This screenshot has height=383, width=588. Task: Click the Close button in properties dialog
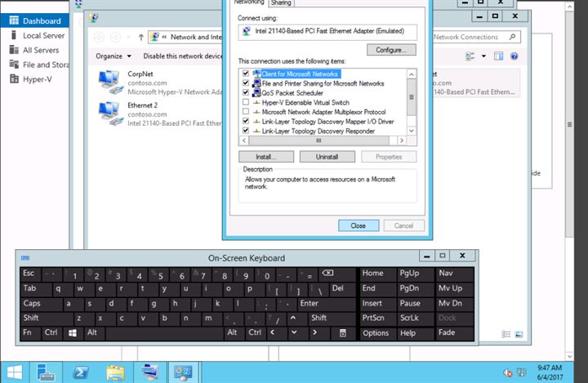click(x=359, y=225)
